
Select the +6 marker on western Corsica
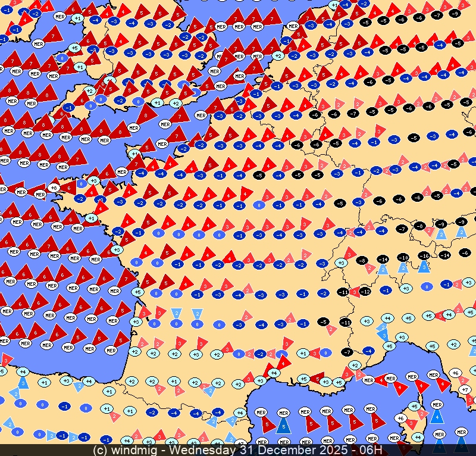point(400,418)
